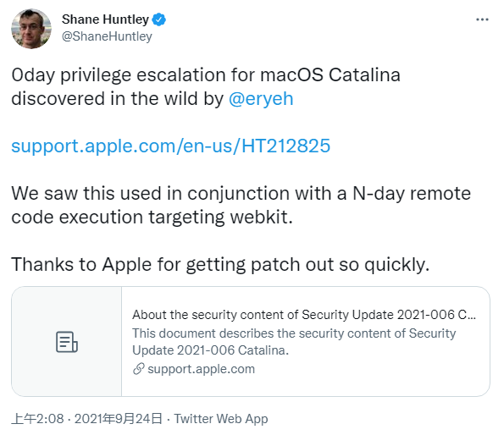Click support.apple.com domain in the card

click(202, 369)
